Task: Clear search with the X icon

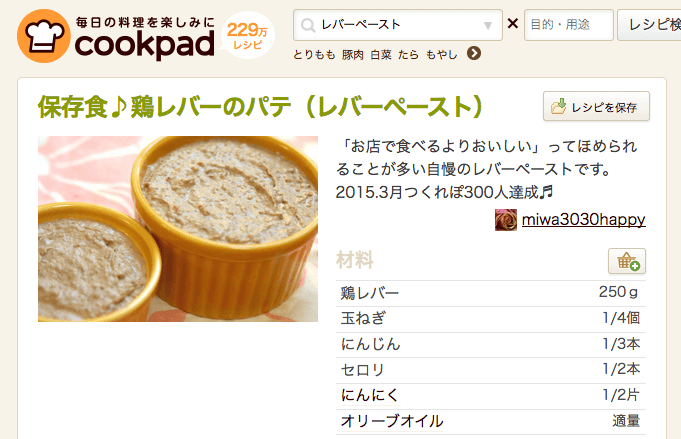Action: (513, 23)
